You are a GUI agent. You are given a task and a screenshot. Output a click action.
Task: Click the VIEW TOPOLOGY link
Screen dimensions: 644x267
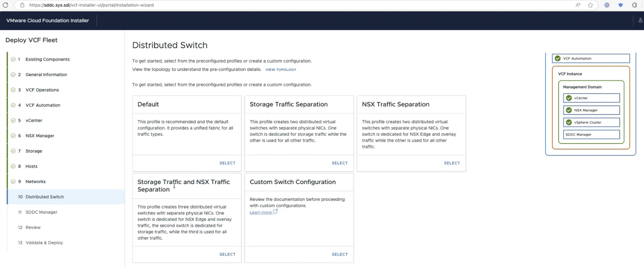(x=281, y=70)
